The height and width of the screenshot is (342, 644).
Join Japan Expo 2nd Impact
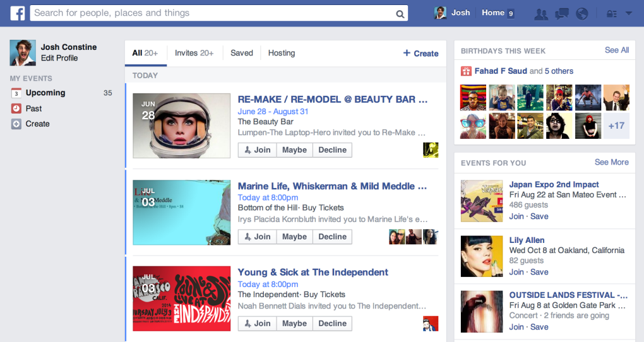tap(516, 216)
